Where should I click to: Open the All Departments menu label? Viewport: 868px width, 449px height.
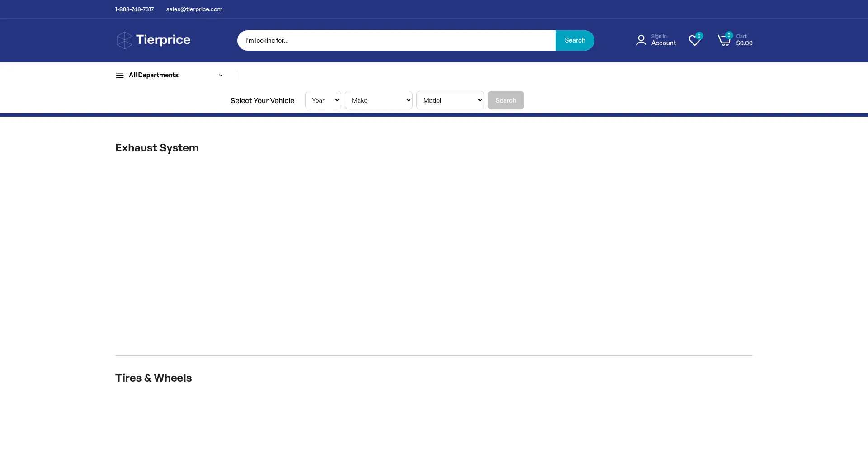tap(154, 75)
